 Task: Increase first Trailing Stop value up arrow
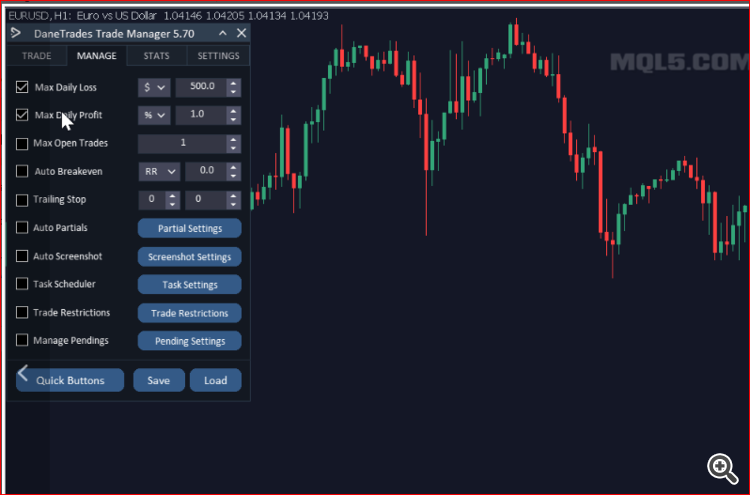[173, 196]
